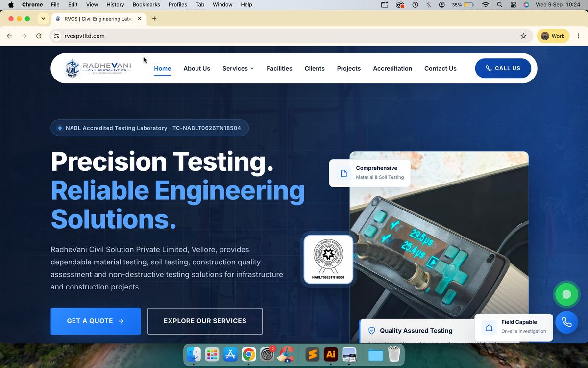This screenshot has height=368, width=588.
Task: Open the floating WhatsApp chat bubble
Action: (566, 294)
